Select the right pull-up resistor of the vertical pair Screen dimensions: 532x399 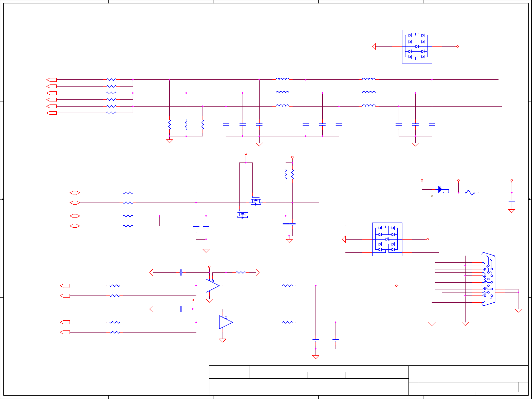(292, 174)
